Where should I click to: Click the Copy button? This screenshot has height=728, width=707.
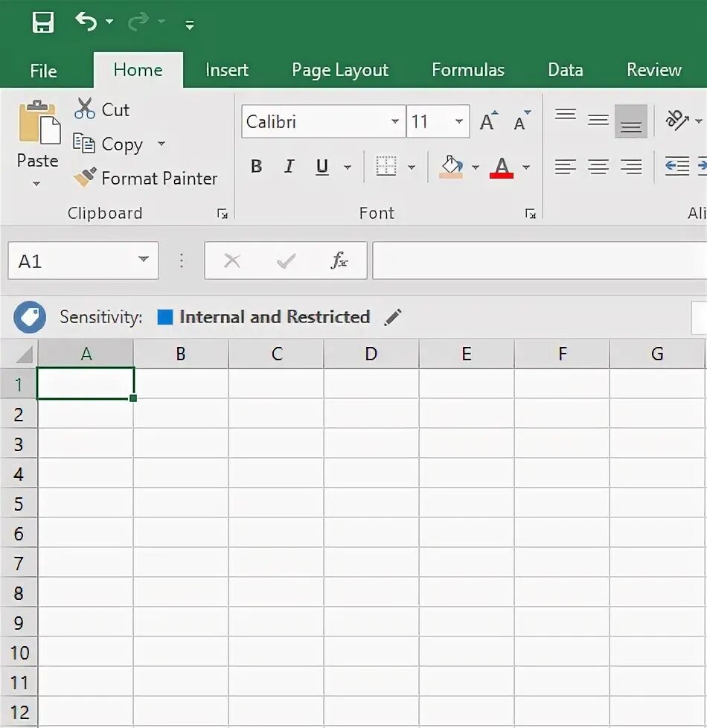coord(108,144)
